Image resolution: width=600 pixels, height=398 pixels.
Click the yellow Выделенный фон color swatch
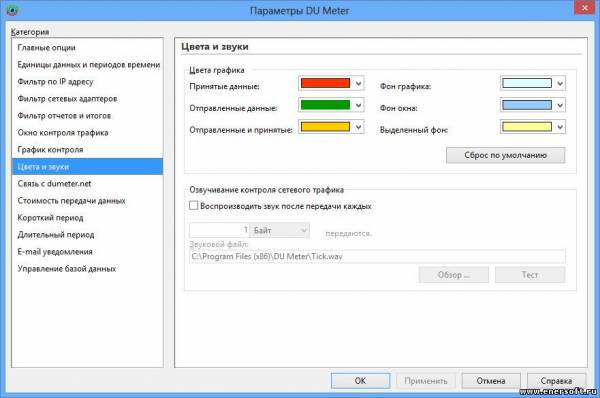click(x=527, y=127)
